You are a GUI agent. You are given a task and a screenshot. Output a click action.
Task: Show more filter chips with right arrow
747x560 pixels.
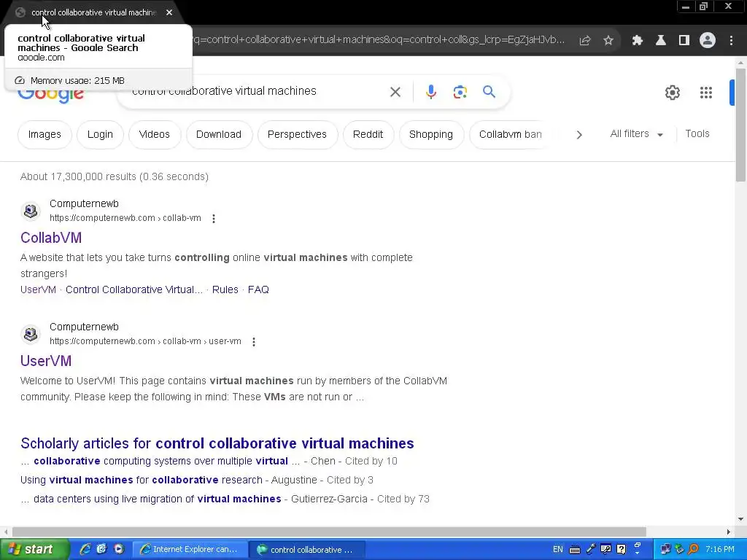coord(578,135)
